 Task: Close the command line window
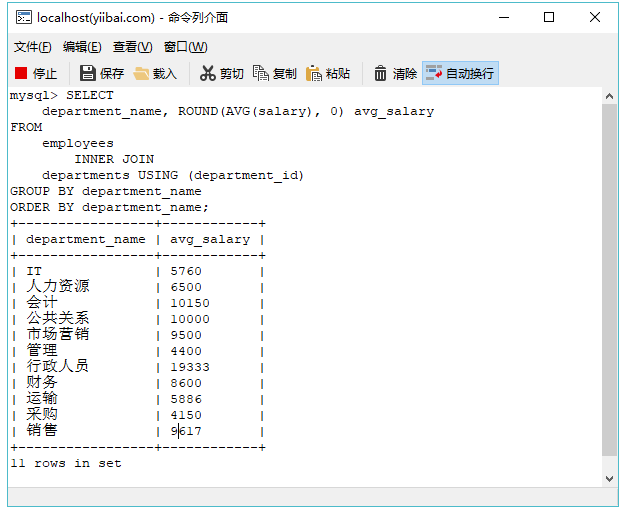(x=595, y=18)
